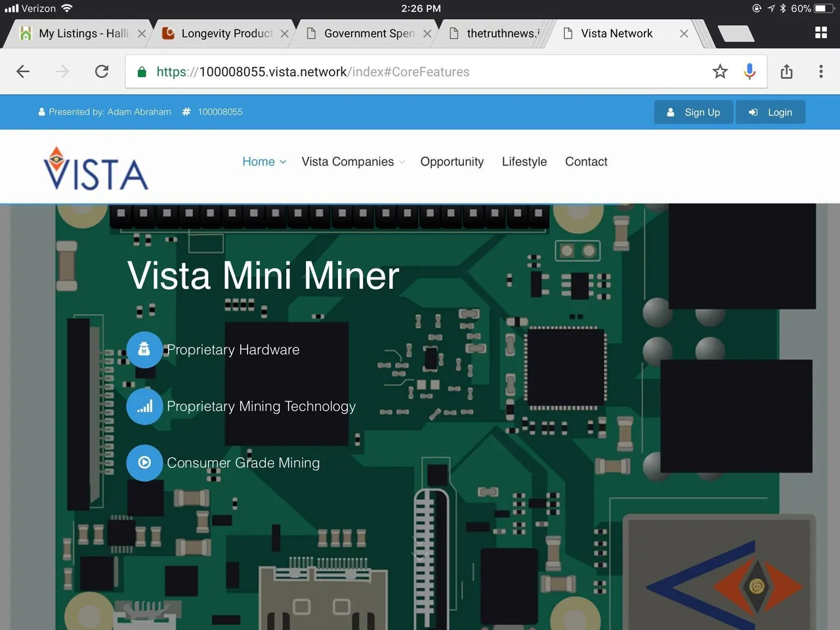
Task: Tap the battery indicator in status bar
Action: point(824,9)
